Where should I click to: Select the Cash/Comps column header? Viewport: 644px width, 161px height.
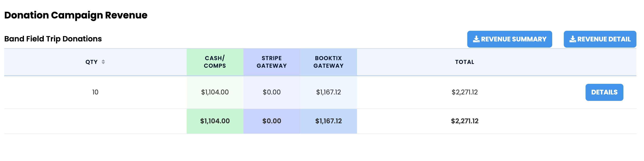[215, 62]
